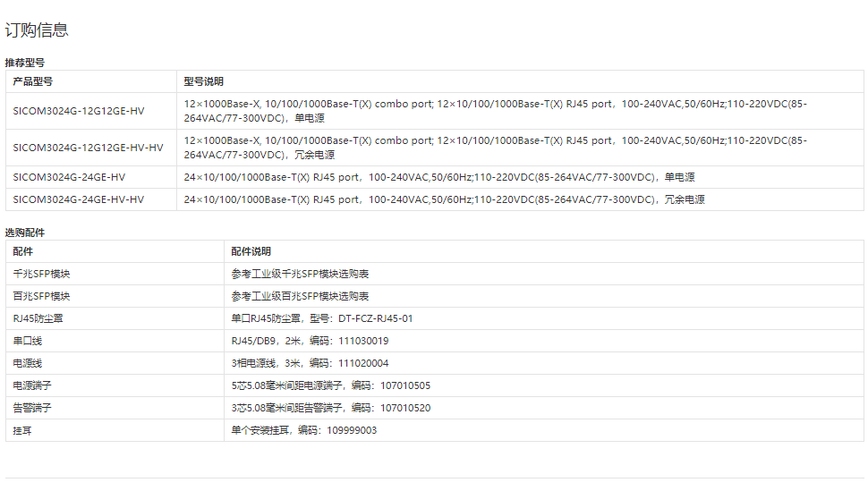Select the SICOM3024G-12G12GE-HV-HV model cell
868x491 pixels.
pos(88,148)
